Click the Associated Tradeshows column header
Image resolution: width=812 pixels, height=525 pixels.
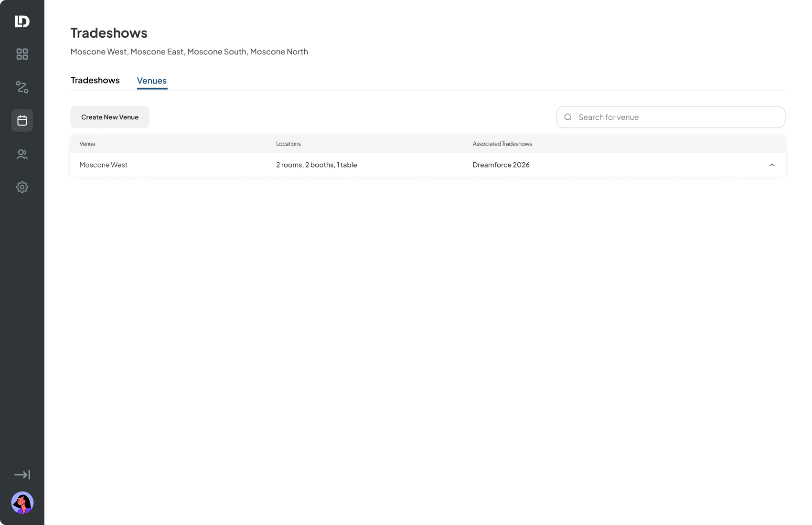coord(502,144)
